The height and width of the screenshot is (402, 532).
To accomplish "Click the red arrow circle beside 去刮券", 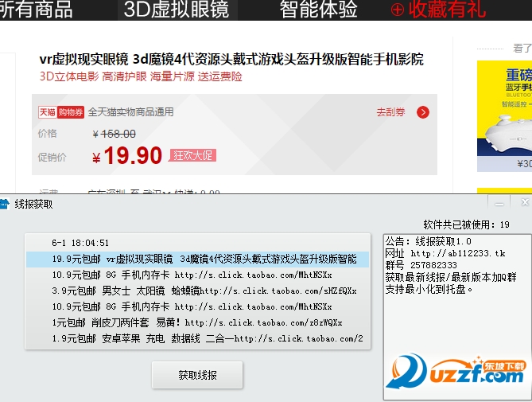I will tap(423, 112).
